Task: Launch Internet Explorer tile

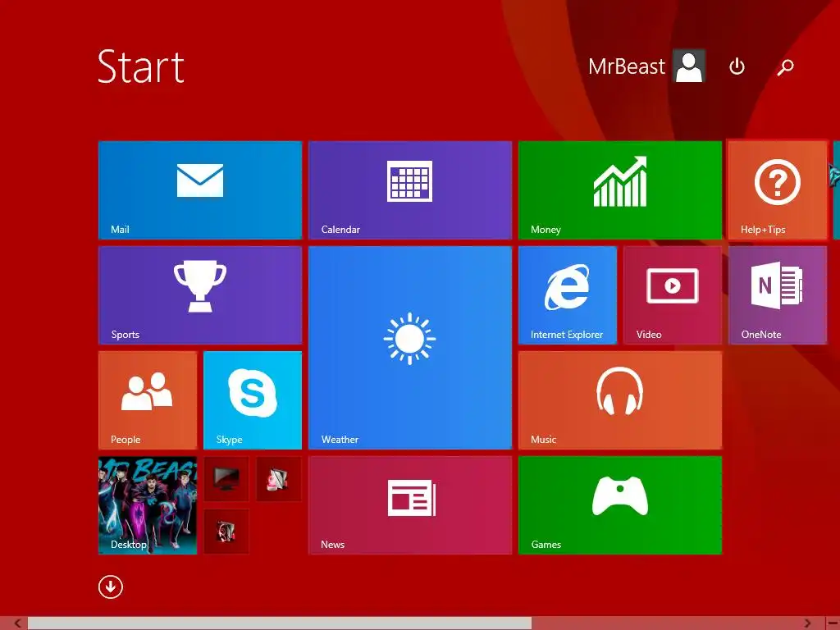Action: [x=568, y=295]
